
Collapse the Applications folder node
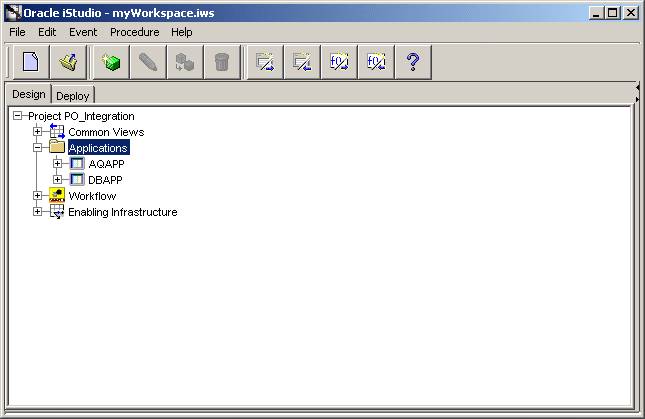click(x=37, y=148)
